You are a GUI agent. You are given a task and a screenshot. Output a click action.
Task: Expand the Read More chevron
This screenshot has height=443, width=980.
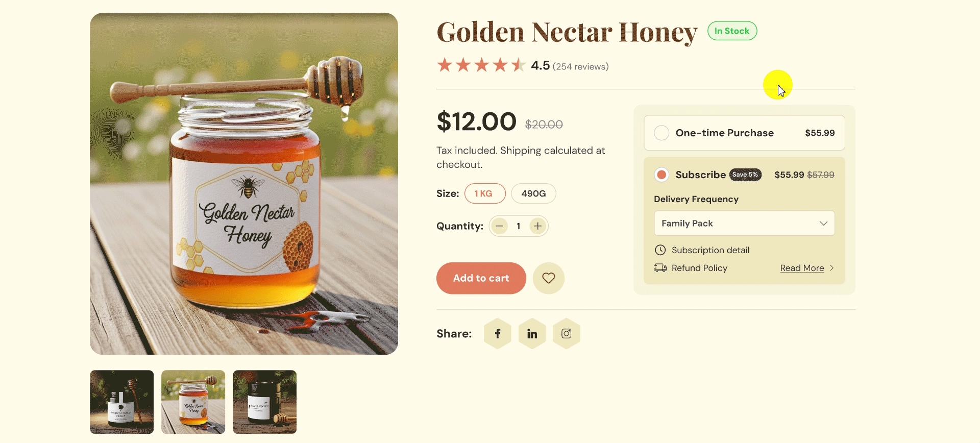click(832, 268)
